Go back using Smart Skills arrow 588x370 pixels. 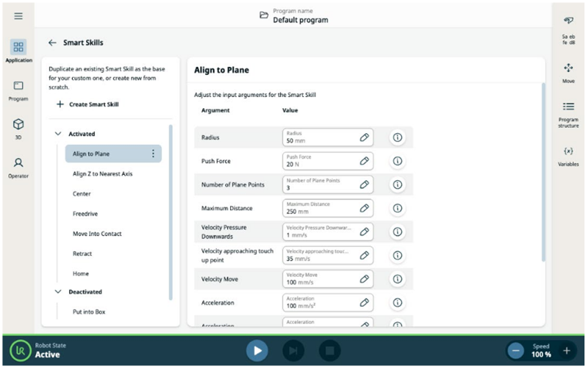(x=52, y=43)
